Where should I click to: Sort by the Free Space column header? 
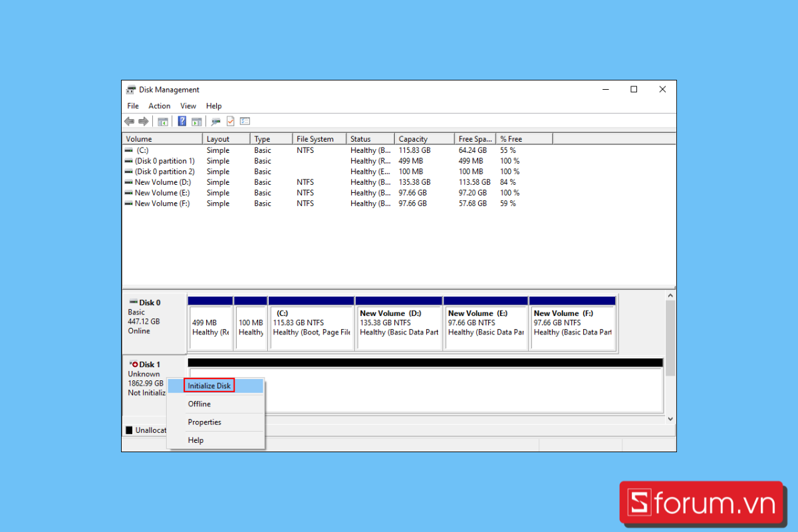(475, 139)
